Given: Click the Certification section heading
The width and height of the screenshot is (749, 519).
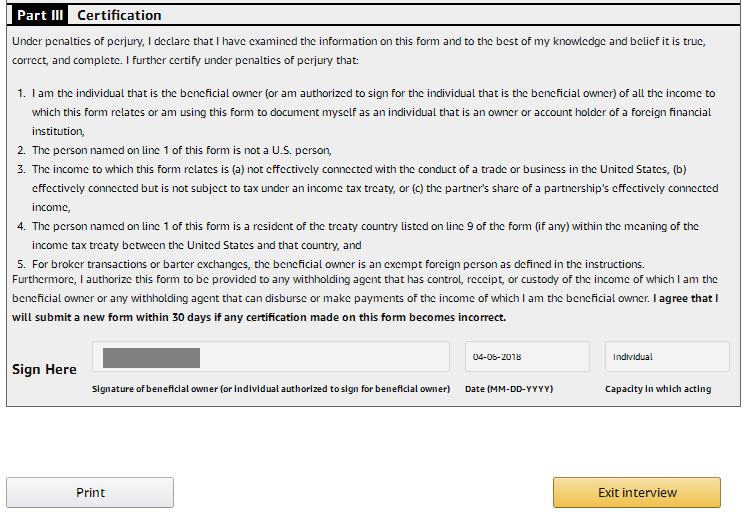Looking at the screenshot, I should (119, 15).
